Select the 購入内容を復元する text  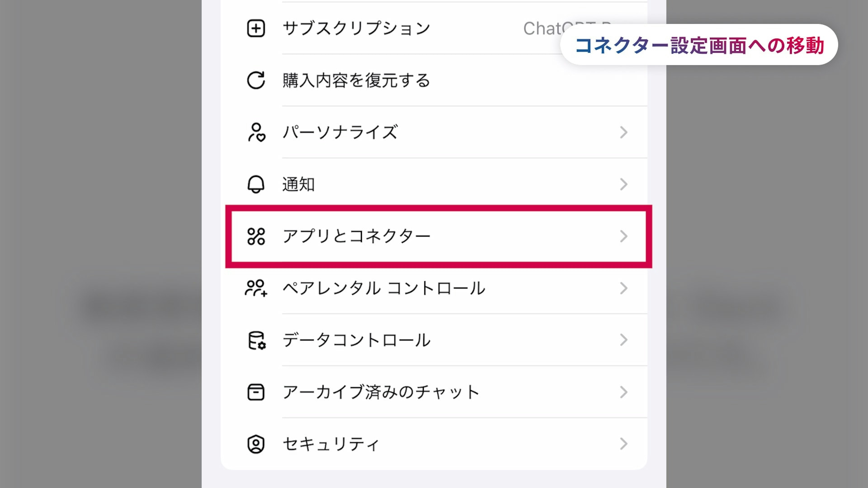pos(356,80)
